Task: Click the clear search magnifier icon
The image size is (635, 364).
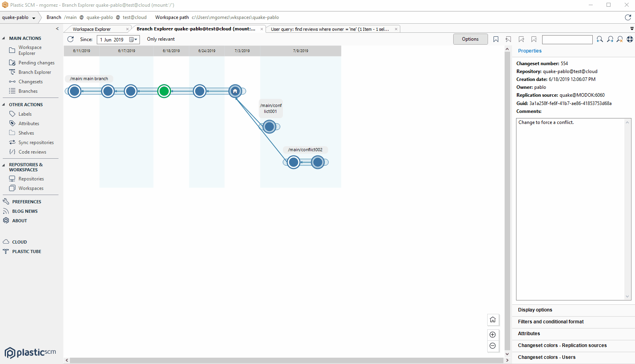Action: click(620, 39)
